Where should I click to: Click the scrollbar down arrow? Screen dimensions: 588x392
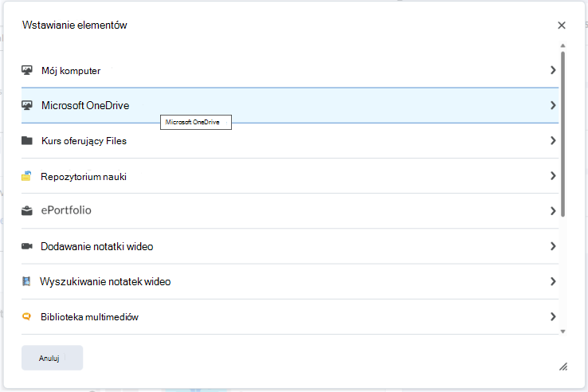coord(563,331)
